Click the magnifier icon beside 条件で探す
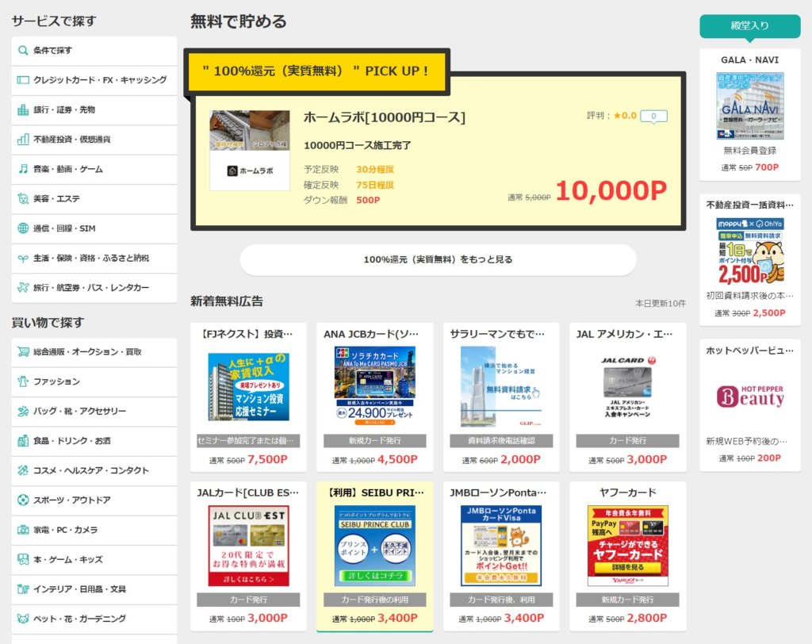The image size is (812, 644). pos(23,50)
